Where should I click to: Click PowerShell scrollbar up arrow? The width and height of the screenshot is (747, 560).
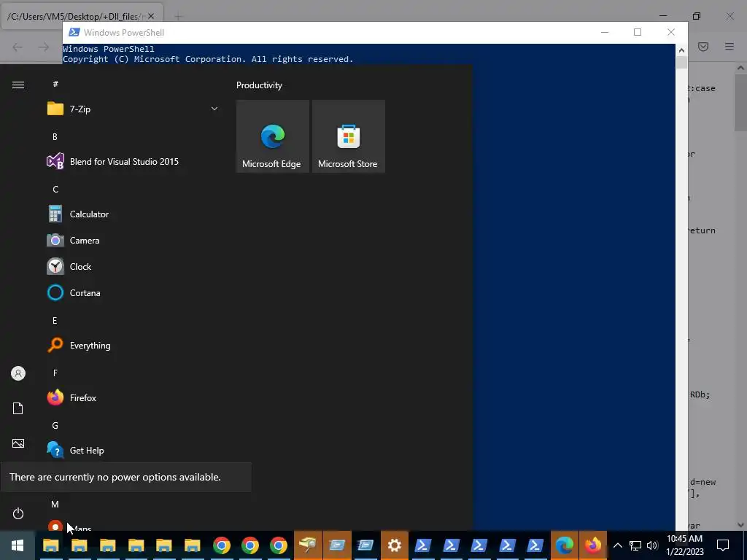coord(681,50)
